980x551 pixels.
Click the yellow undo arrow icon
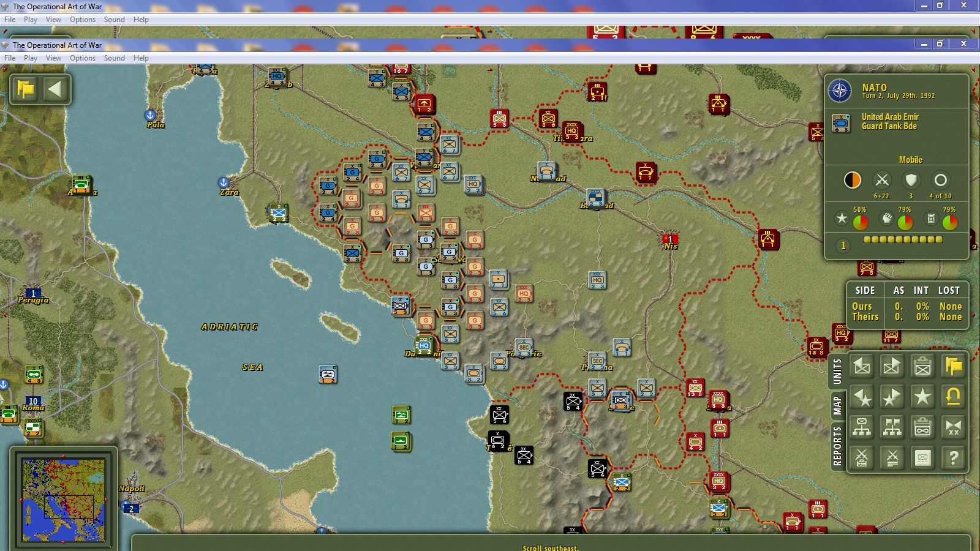pyautogui.click(x=953, y=397)
